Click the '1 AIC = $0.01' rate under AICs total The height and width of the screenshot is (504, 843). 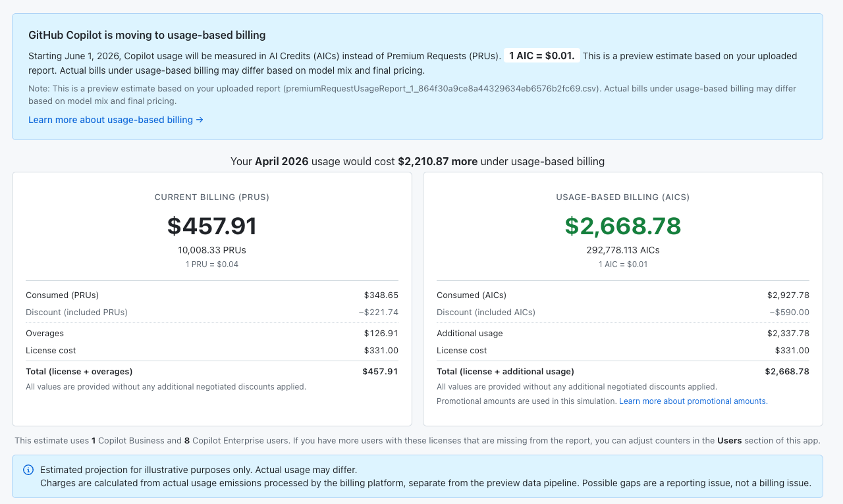[623, 265]
